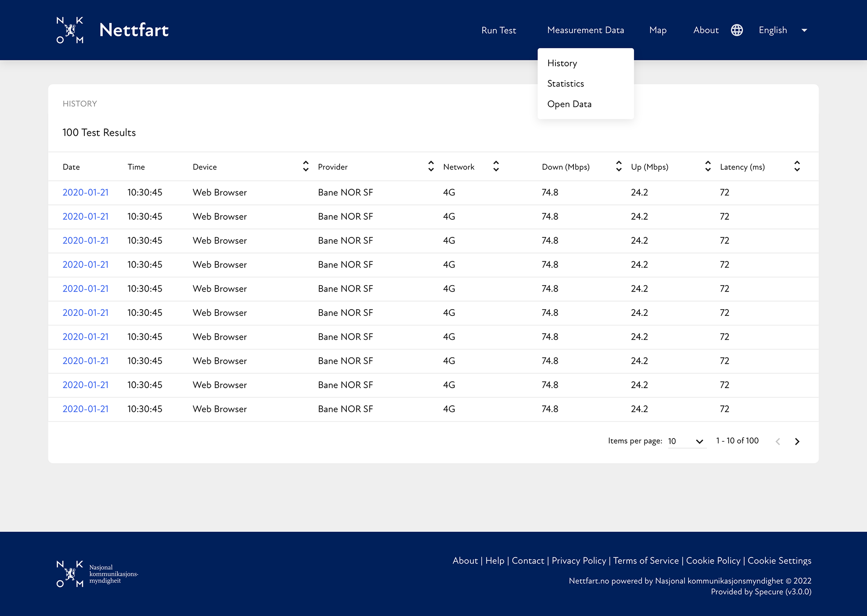This screenshot has width=867, height=616.
Task: Expand the Items per page selector
Action: pos(686,441)
